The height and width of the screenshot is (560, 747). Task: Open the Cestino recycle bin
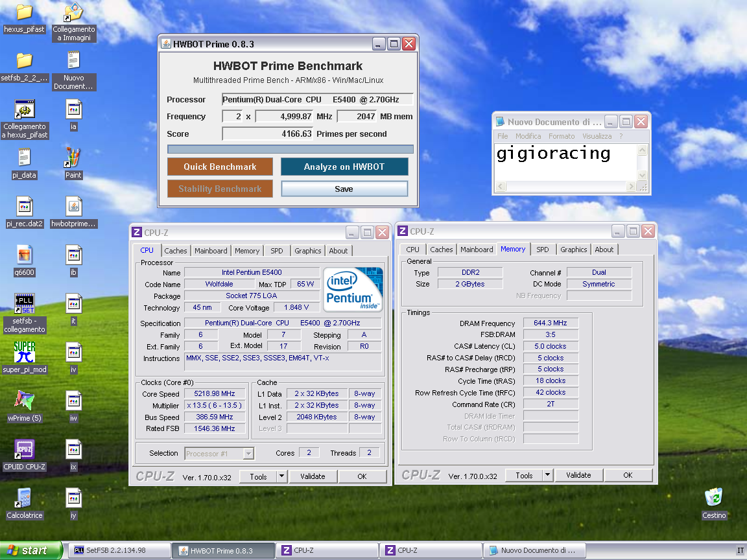(714, 498)
